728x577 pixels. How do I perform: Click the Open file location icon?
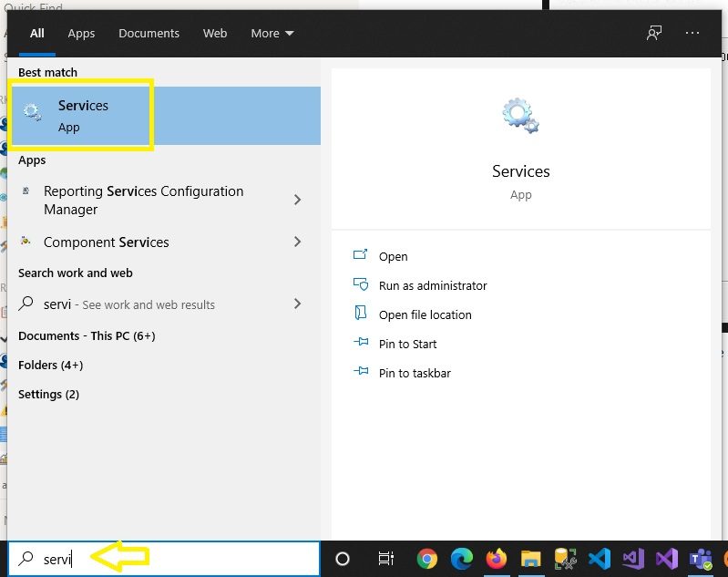click(x=360, y=314)
